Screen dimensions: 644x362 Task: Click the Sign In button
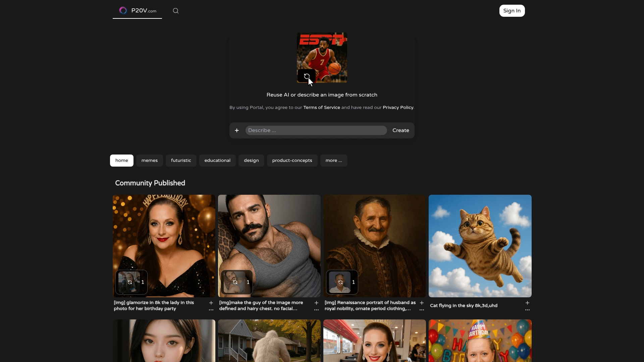pyautogui.click(x=512, y=11)
